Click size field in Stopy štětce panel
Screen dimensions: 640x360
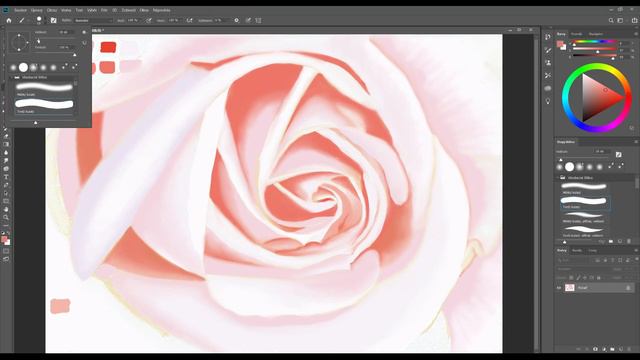pos(601,151)
